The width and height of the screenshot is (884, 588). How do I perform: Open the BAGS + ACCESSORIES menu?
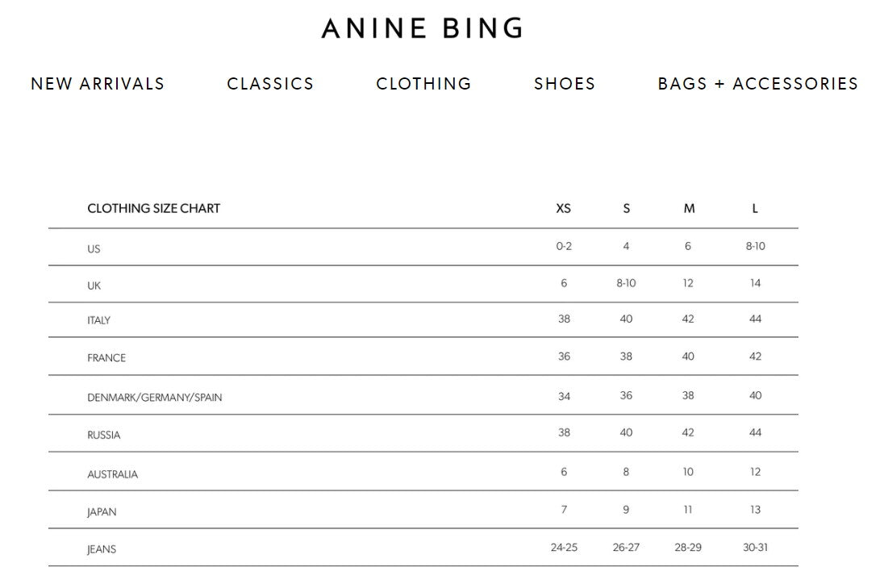click(757, 84)
